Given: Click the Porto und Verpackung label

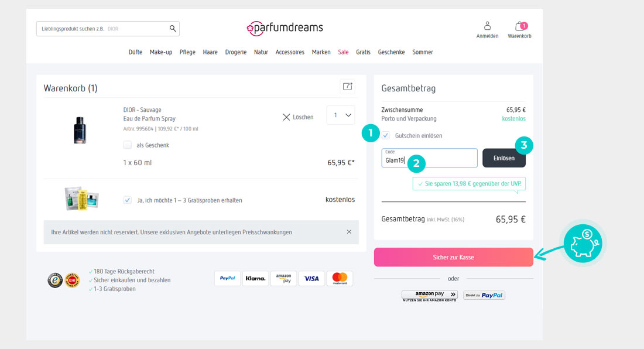Looking at the screenshot, I should pos(409,118).
